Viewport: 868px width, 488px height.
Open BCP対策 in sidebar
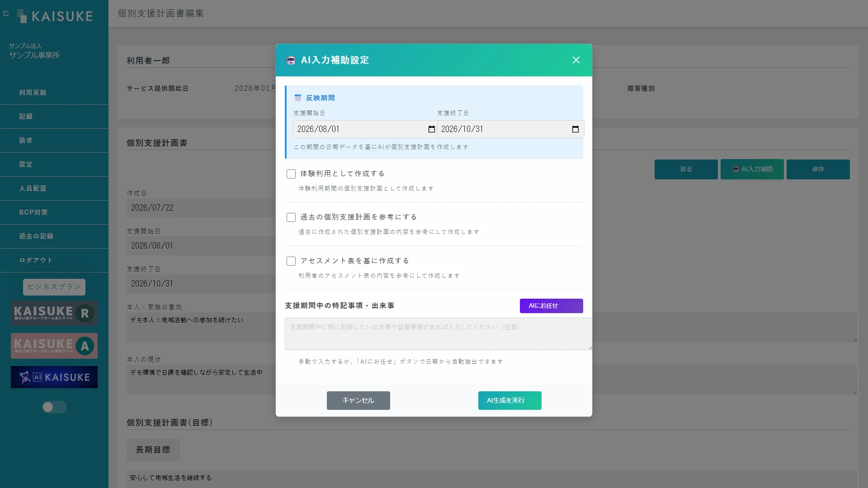point(54,212)
